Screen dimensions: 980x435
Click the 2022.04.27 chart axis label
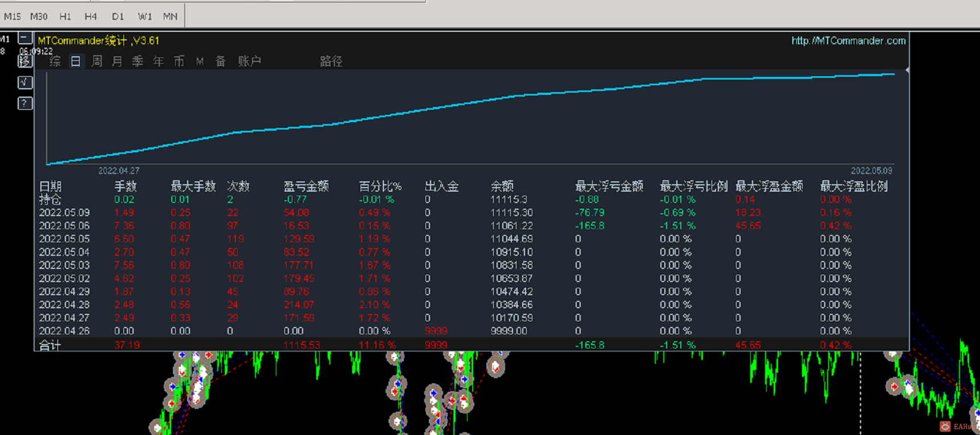119,171
